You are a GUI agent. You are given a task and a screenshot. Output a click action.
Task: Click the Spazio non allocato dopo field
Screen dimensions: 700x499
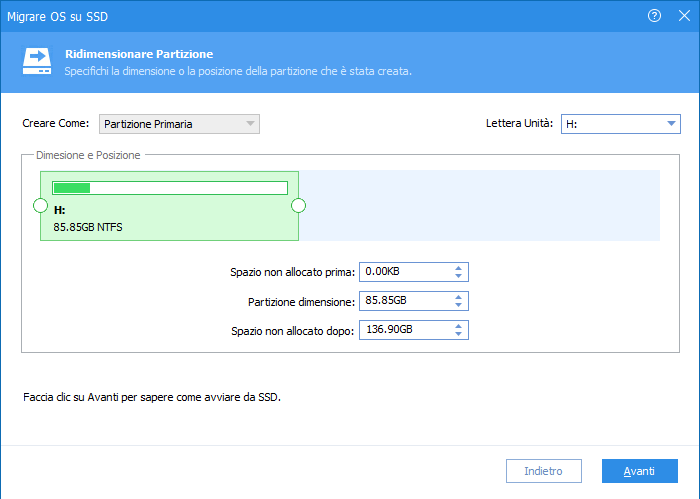[x=403, y=330]
